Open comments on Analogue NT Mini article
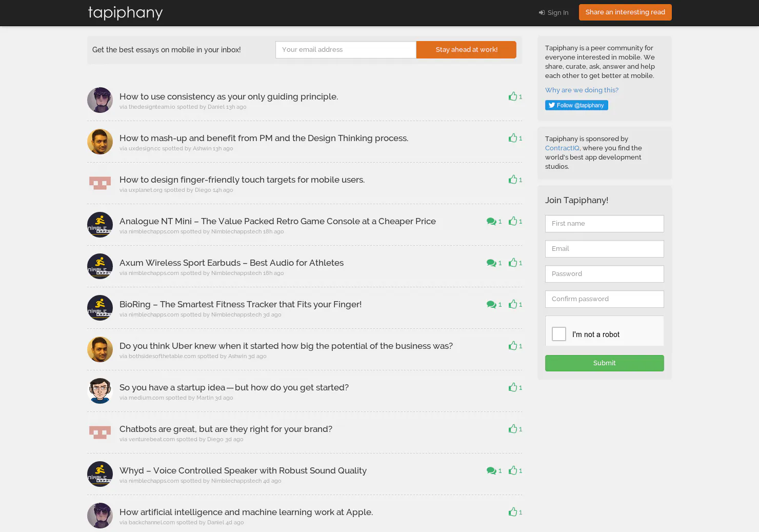The height and width of the screenshot is (532, 759). pos(494,221)
